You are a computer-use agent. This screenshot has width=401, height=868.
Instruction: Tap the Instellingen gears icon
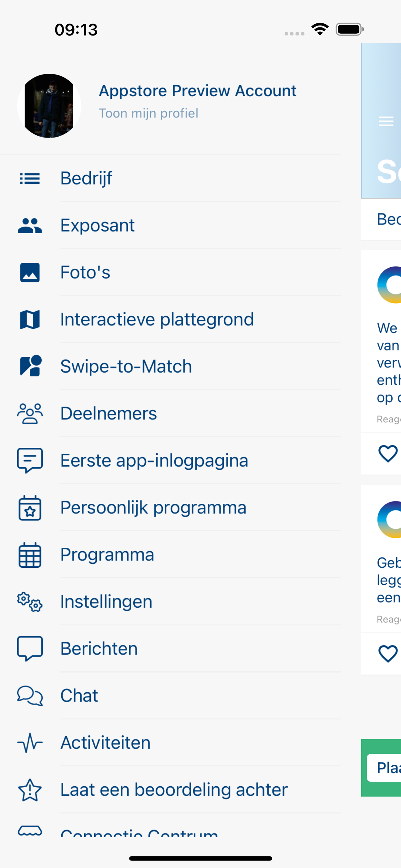(30, 602)
